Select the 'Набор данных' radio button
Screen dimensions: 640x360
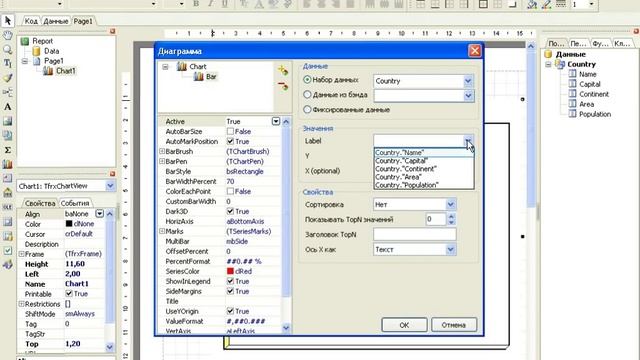pos(307,80)
